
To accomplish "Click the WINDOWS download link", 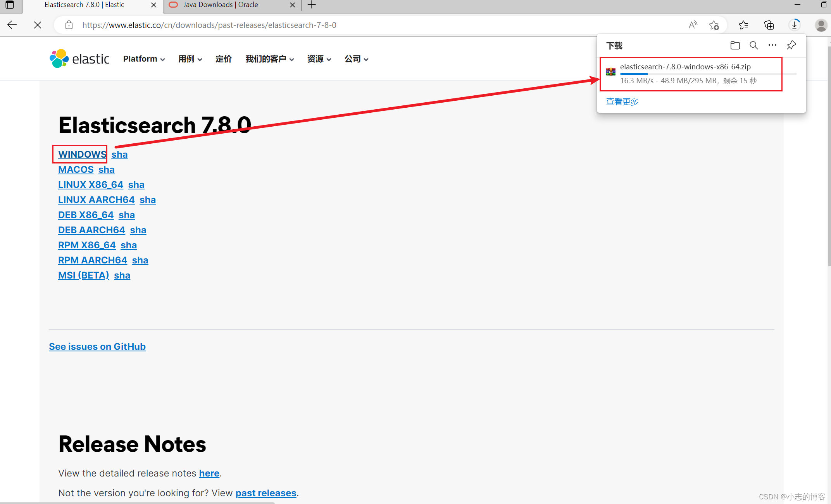I will 82,154.
